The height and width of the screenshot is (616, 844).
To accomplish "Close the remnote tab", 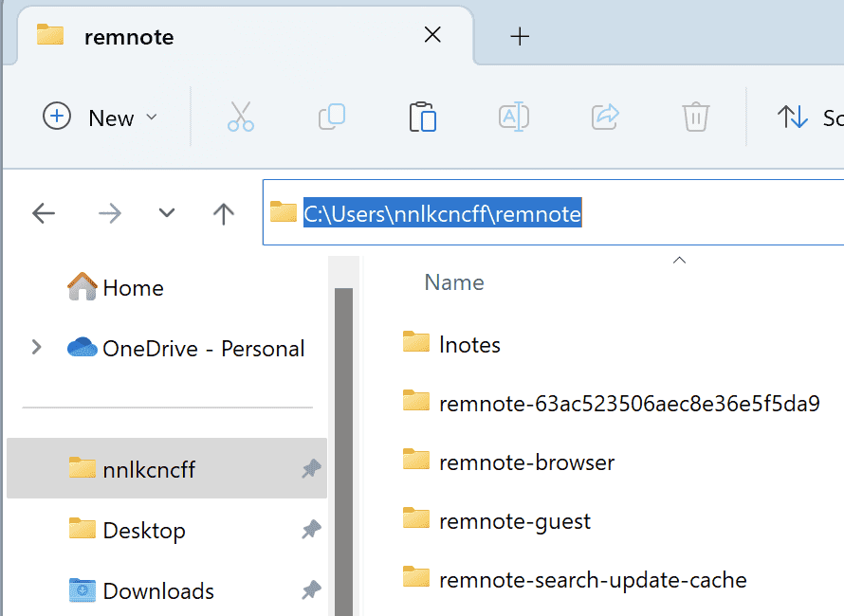I will click(432, 36).
